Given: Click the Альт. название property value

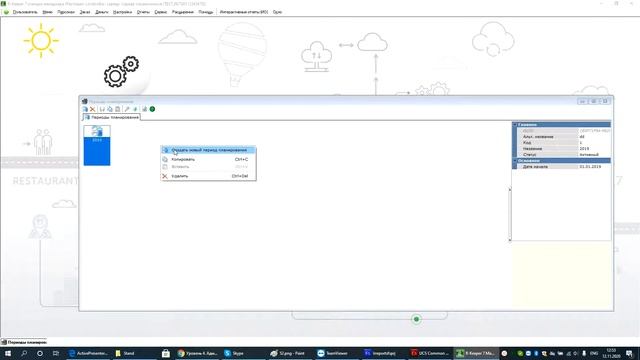Looking at the screenshot, I should coord(594,137).
